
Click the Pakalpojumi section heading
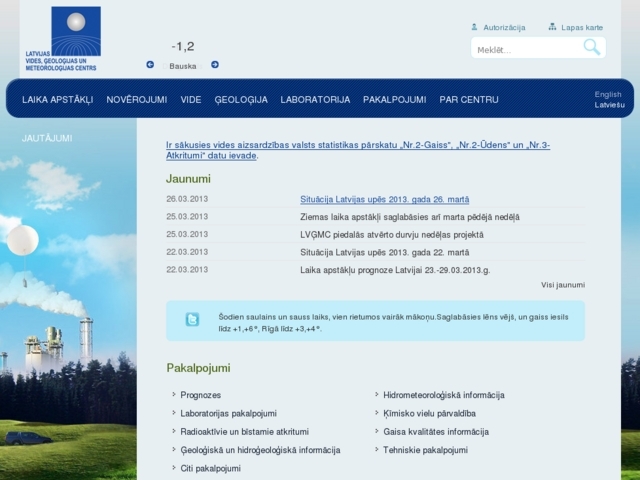pos(198,368)
